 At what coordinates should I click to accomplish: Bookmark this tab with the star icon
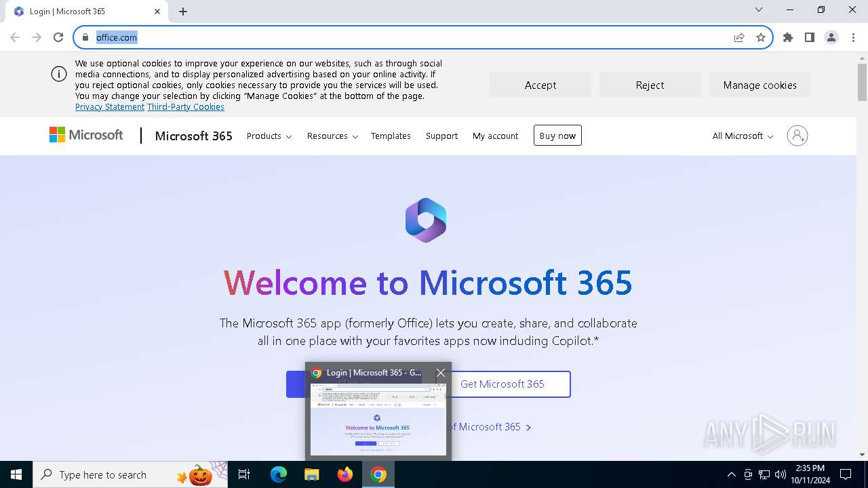coord(761,37)
